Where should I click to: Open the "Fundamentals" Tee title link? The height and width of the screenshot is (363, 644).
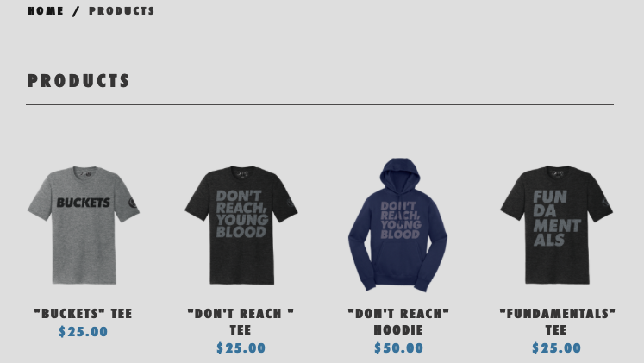click(557, 322)
